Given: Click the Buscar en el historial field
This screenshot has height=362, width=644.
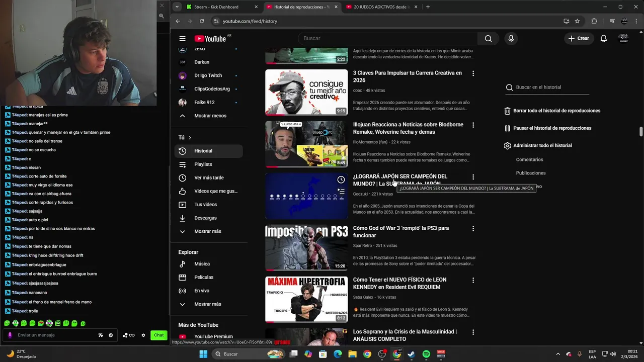Looking at the screenshot, I should tap(547, 87).
